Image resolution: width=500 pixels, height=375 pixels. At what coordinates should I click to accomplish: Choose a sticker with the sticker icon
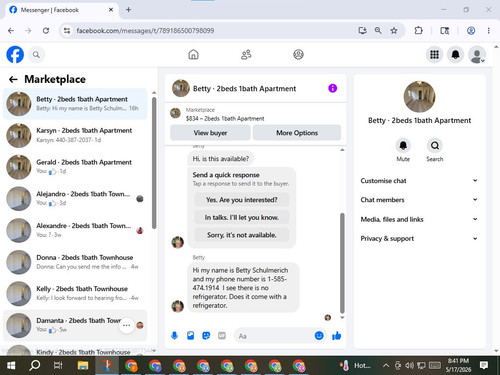click(206, 336)
